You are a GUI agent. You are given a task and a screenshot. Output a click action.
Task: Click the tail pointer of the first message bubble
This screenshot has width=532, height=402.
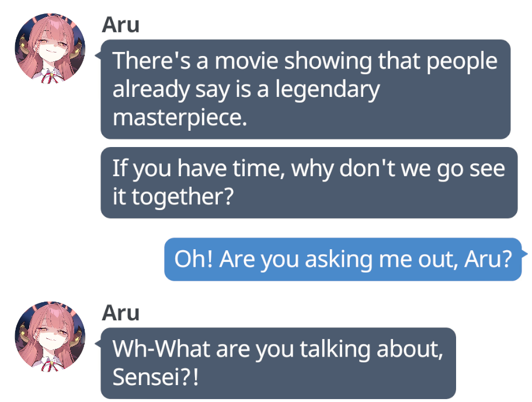click(98, 55)
